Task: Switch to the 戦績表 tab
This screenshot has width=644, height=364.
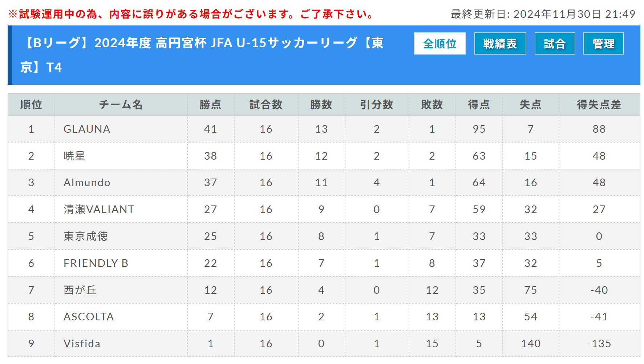Action: (x=500, y=44)
